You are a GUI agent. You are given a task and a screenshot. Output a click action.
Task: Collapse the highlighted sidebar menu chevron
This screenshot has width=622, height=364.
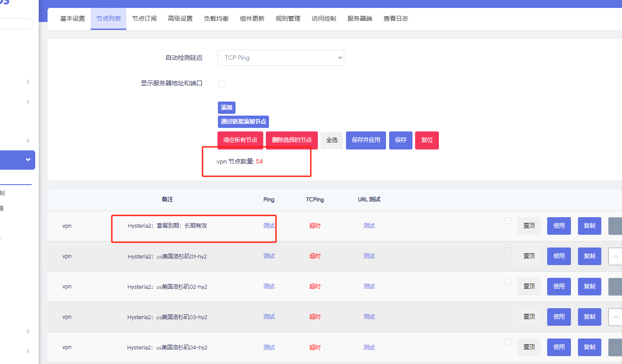(x=28, y=160)
